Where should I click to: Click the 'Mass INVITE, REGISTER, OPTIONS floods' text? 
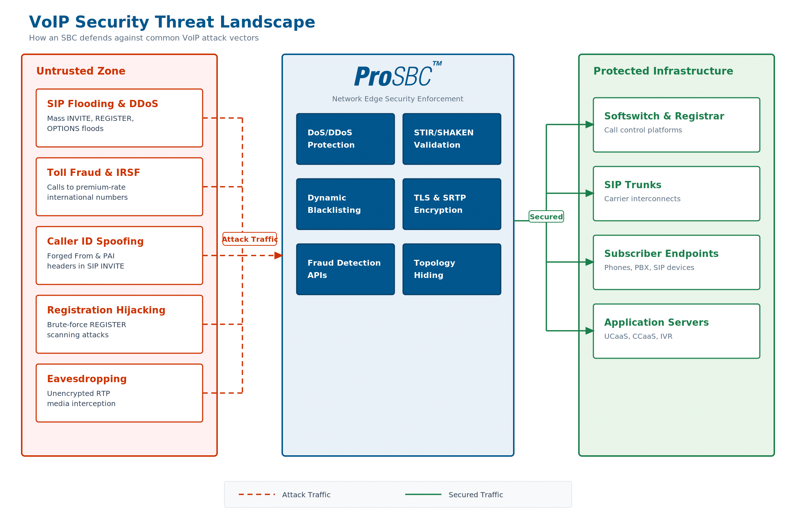pyautogui.click(x=90, y=123)
